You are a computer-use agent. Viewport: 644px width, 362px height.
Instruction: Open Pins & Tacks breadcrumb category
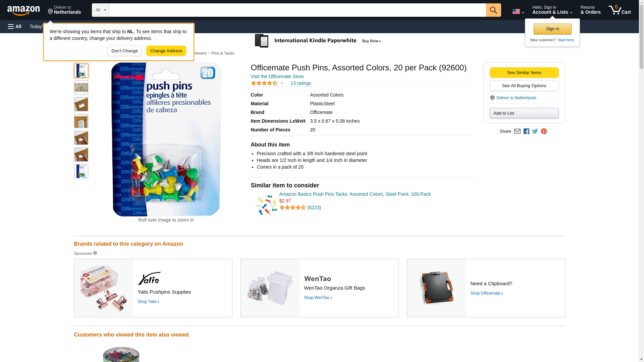(223, 53)
